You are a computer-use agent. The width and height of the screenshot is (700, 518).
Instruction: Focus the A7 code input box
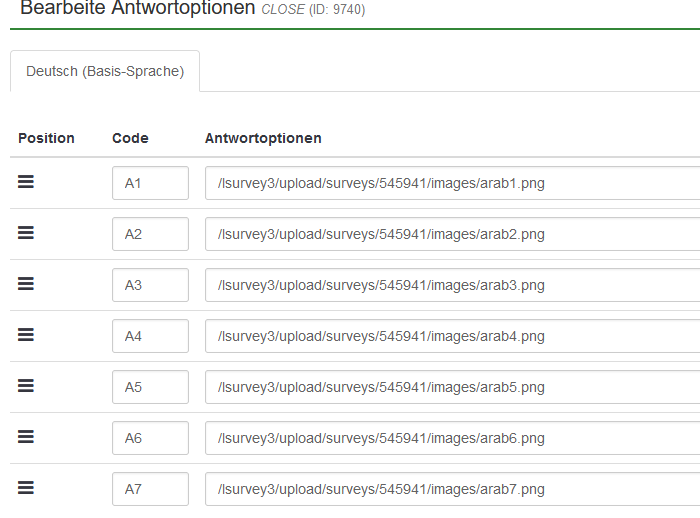coord(150,490)
